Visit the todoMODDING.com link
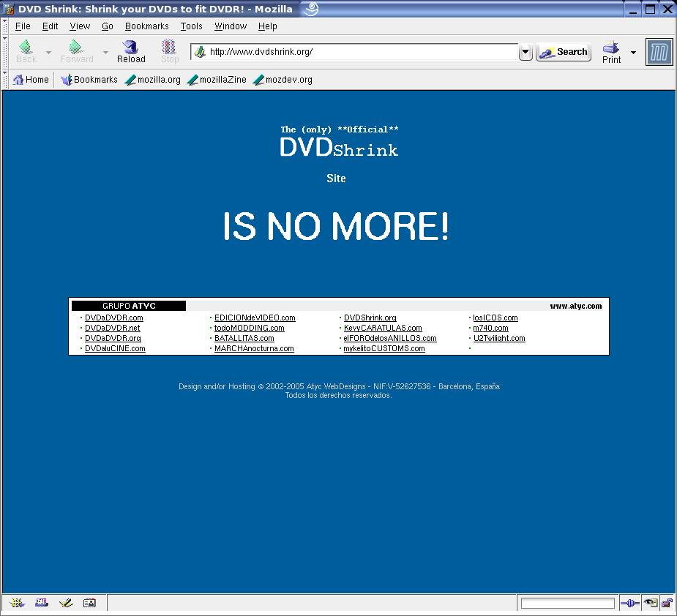 (x=249, y=328)
